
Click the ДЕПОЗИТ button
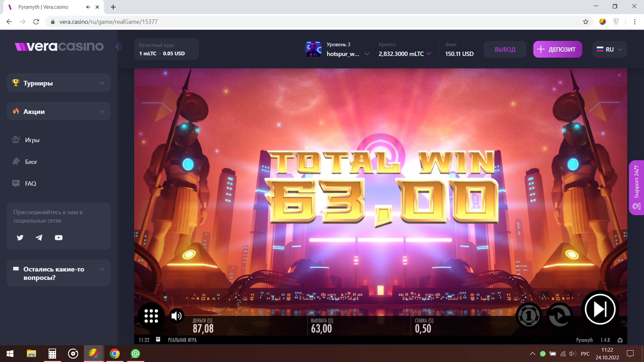pos(557,49)
